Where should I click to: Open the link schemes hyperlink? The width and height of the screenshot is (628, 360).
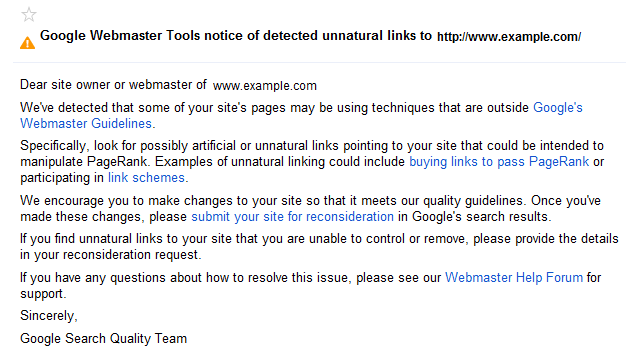point(146,178)
